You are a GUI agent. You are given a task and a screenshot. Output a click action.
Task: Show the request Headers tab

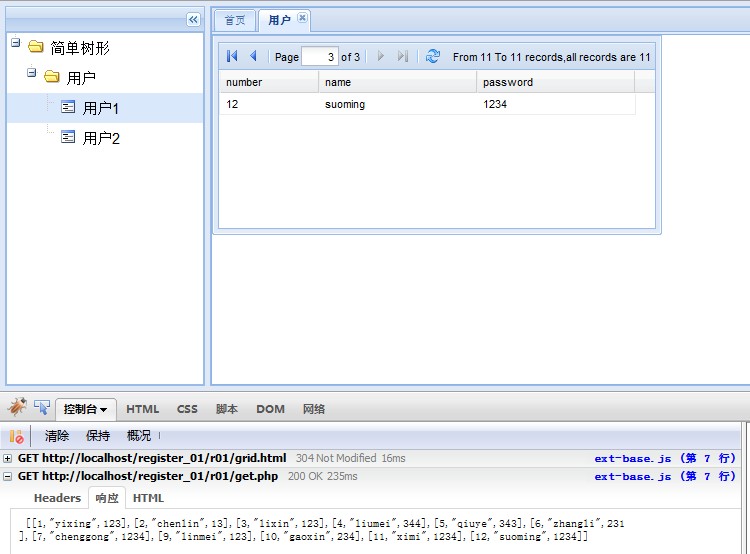[x=57, y=499]
